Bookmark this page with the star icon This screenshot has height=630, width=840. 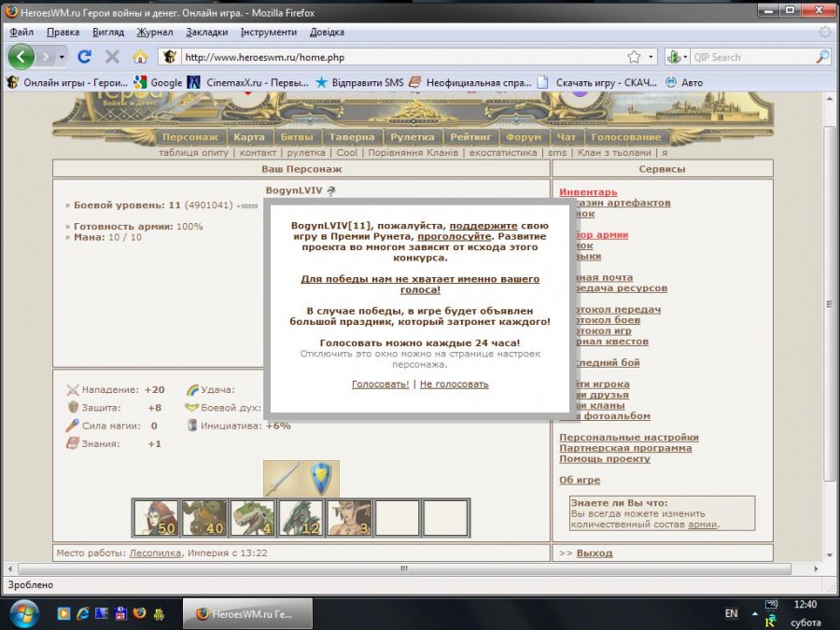tap(634, 57)
